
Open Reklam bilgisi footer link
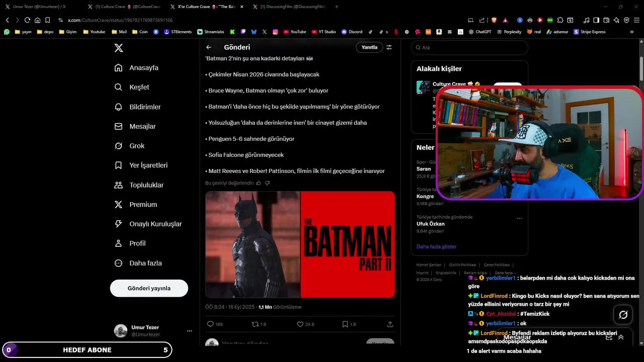[475, 273]
